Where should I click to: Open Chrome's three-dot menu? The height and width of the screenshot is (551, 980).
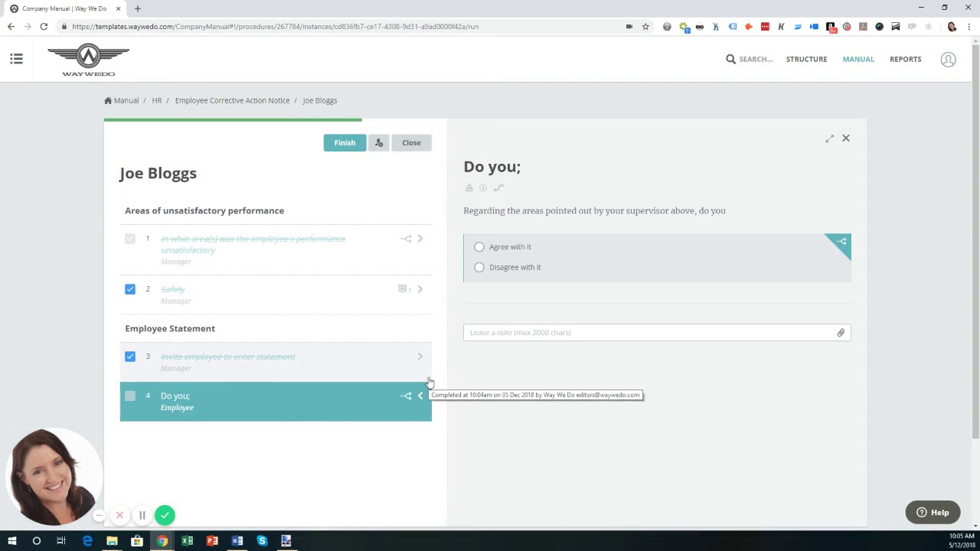969,27
